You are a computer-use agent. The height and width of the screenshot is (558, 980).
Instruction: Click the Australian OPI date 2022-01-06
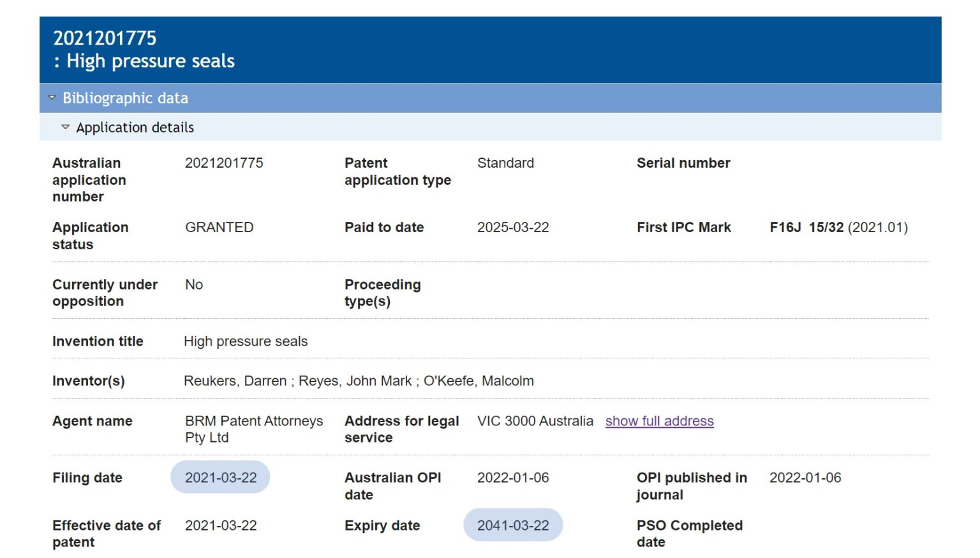tap(514, 477)
